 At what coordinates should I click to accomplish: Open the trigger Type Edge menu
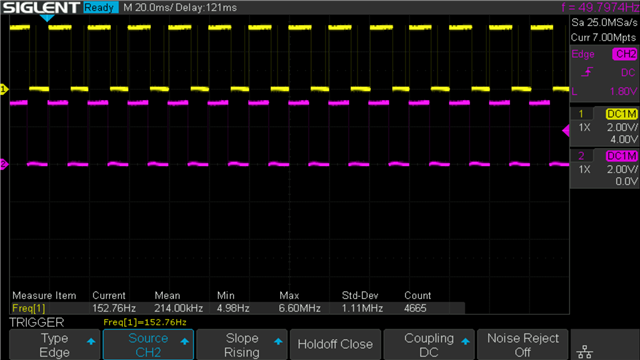(x=54, y=345)
